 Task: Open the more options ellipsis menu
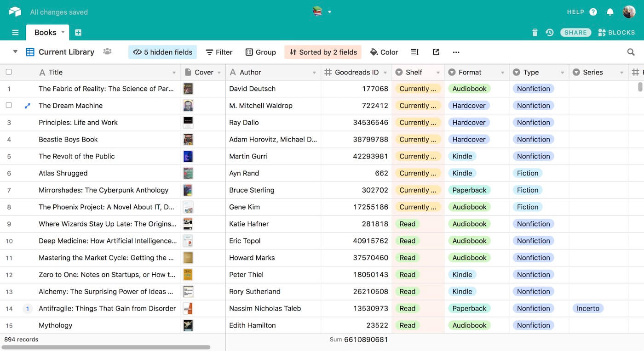click(x=456, y=52)
